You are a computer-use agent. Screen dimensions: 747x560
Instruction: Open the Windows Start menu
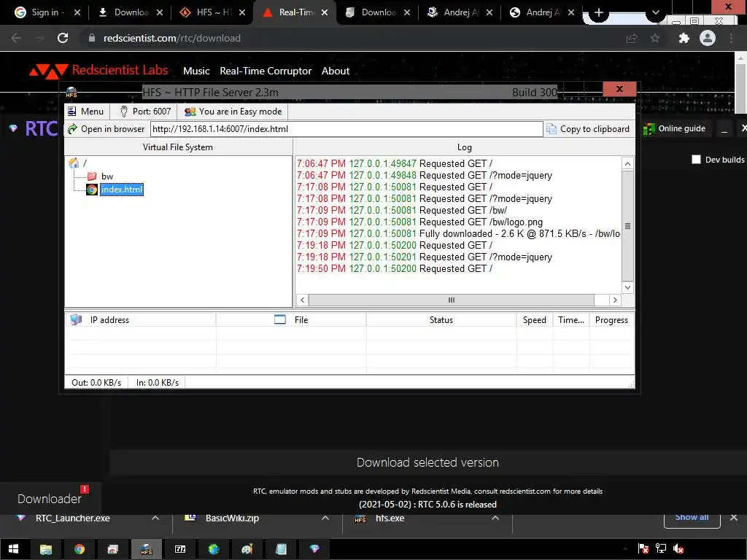pyautogui.click(x=14, y=549)
